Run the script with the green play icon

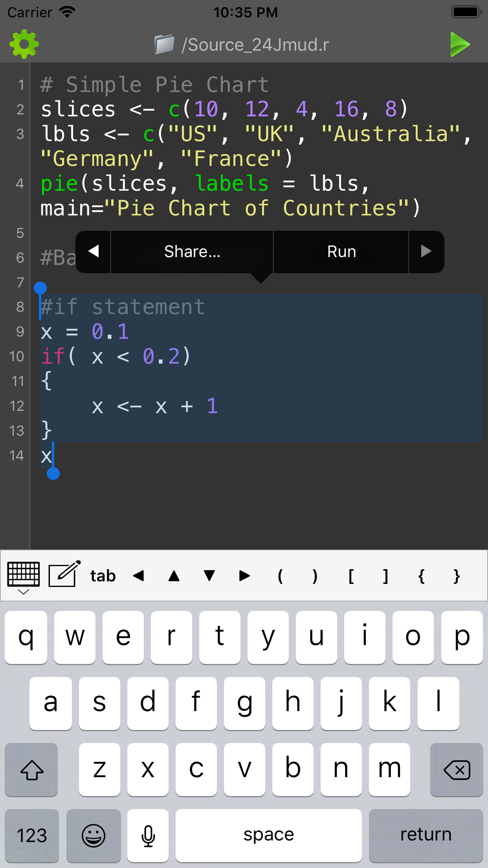[460, 44]
